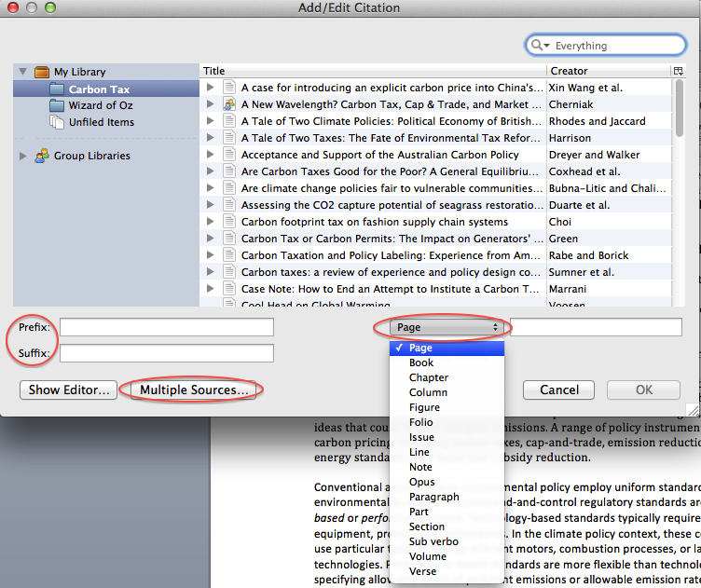Viewport: 701px width, 588px height.
Task: Select the Wizard of Oz collection
Action: 106,105
